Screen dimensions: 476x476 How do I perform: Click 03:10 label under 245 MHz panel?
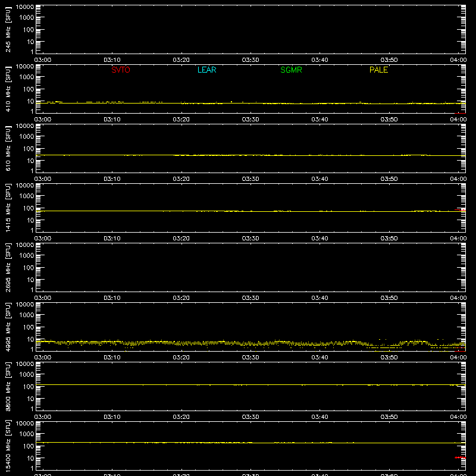112,60
